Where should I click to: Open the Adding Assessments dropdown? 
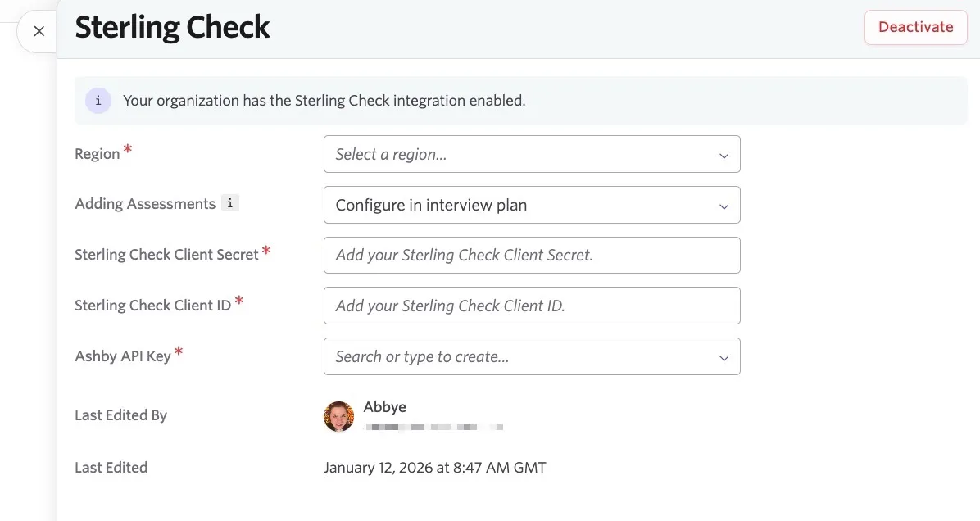(532, 205)
